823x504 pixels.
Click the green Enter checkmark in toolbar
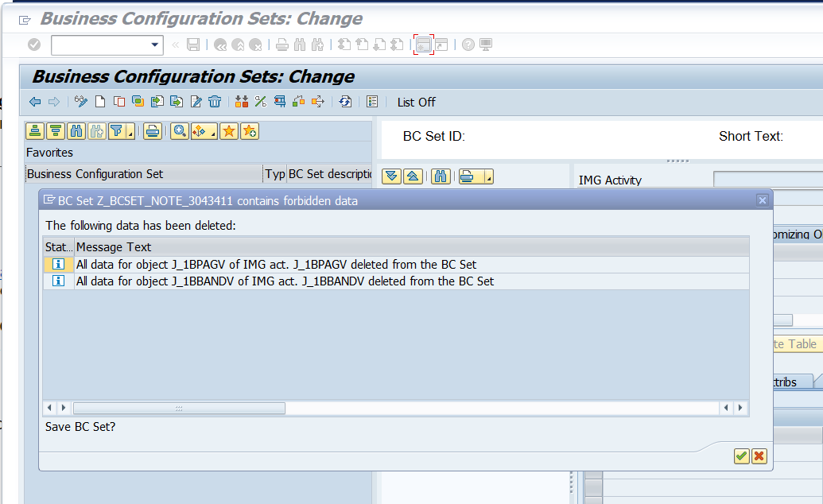tap(34, 45)
